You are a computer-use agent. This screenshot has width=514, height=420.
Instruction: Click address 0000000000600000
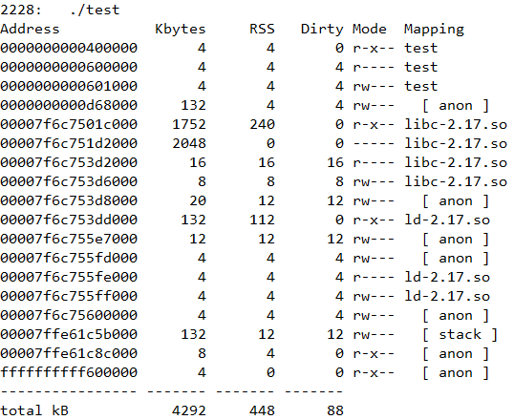69,67
